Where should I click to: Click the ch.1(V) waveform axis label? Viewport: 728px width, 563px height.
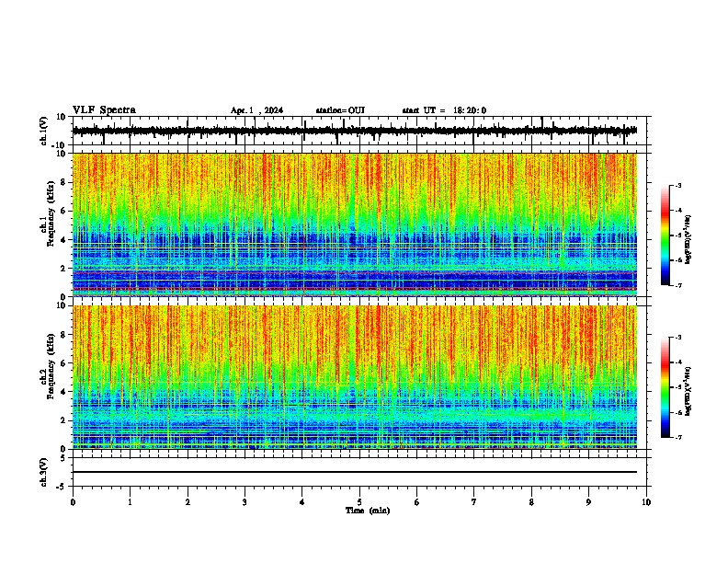44,131
